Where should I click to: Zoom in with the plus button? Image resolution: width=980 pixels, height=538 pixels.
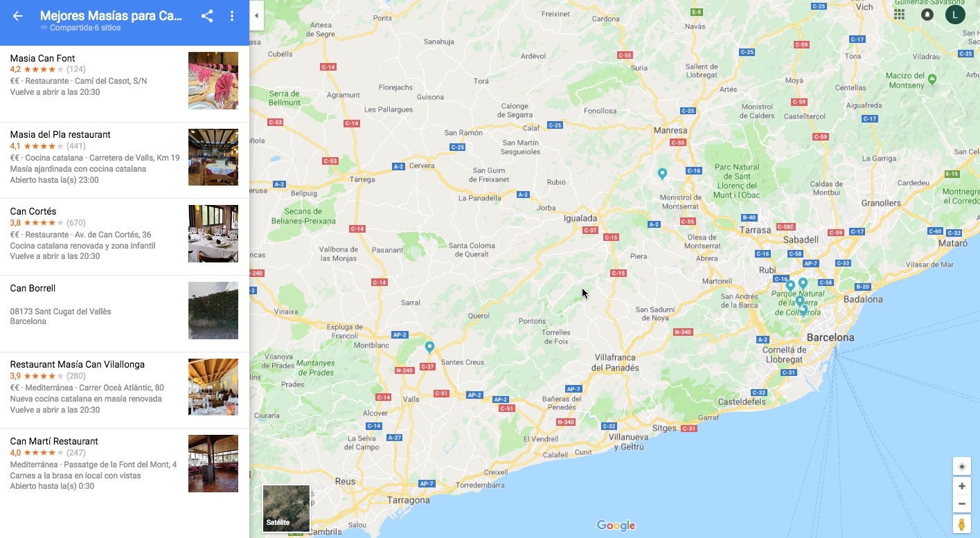click(961, 486)
